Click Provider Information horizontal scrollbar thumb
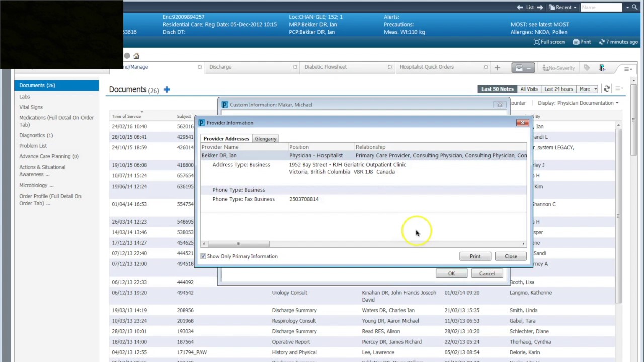This screenshot has height=362, width=644. click(x=238, y=244)
